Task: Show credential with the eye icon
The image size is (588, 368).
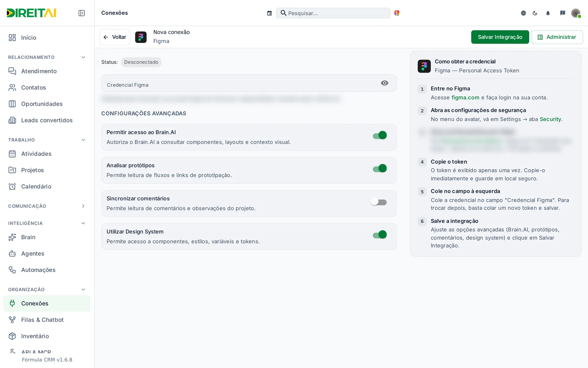Action: pyautogui.click(x=385, y=83)
